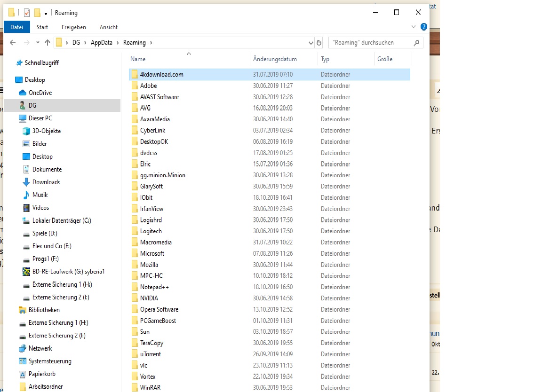This screenshot has height=392, width=542.
Task: Switch to the Ansicht tab
Action: [109, 27]
